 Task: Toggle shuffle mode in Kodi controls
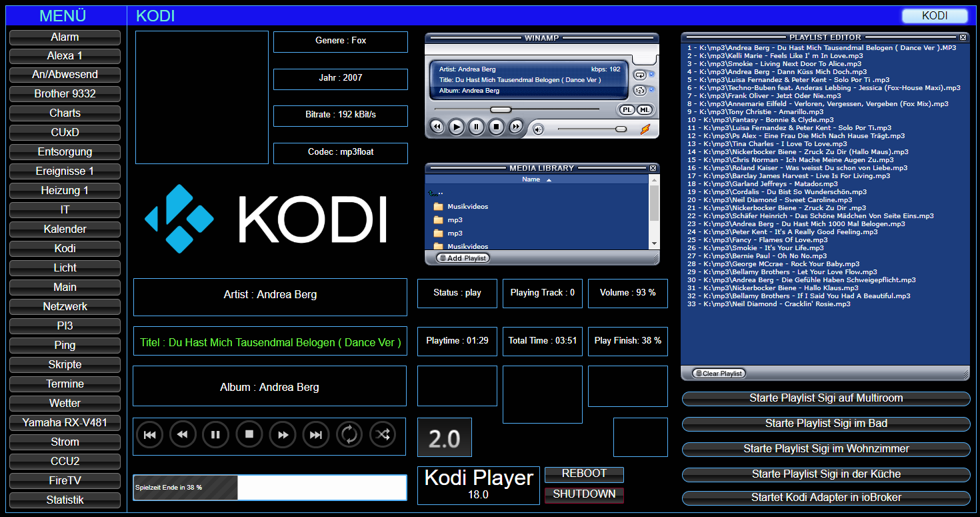pyautogui.click(x=383, y=435)
